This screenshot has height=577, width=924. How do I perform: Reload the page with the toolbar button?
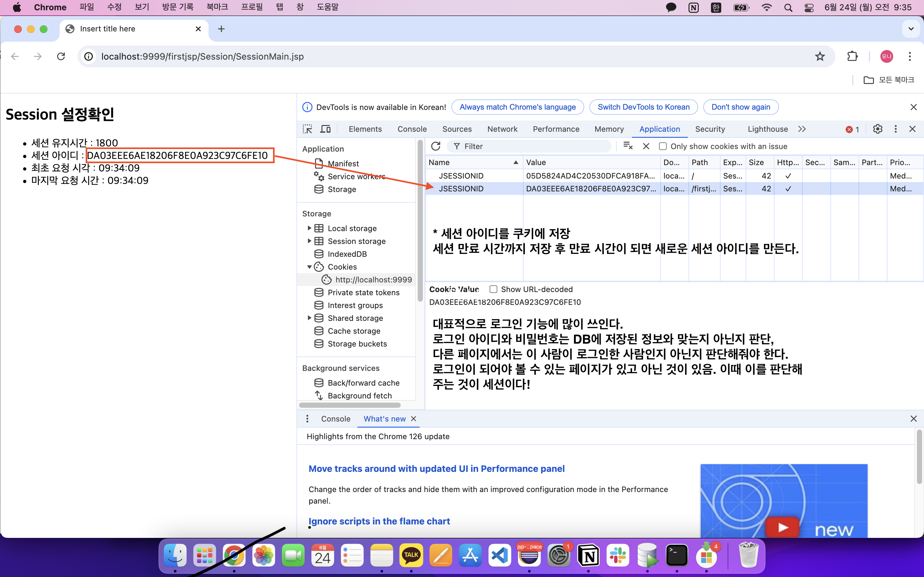[x=61, y=56]
